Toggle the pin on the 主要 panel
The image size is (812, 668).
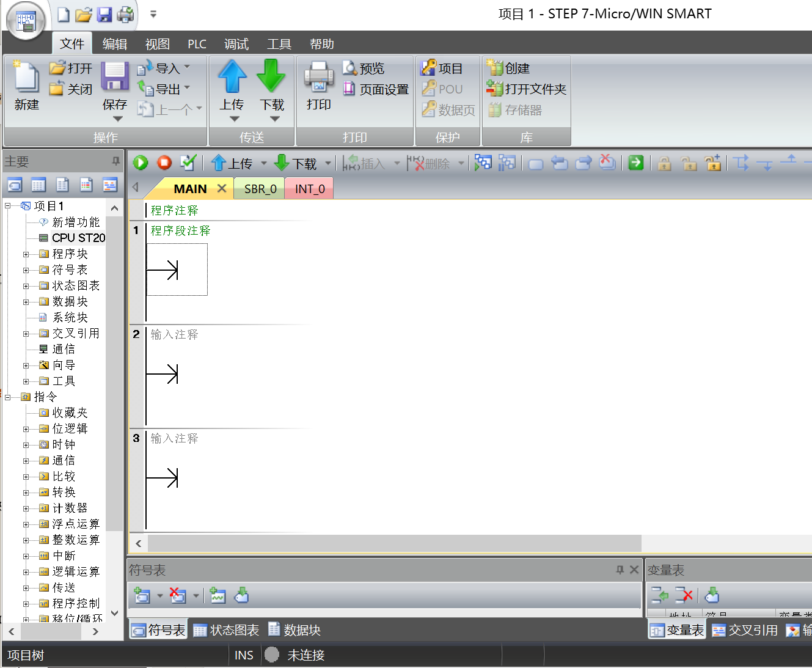pos(115,161)
